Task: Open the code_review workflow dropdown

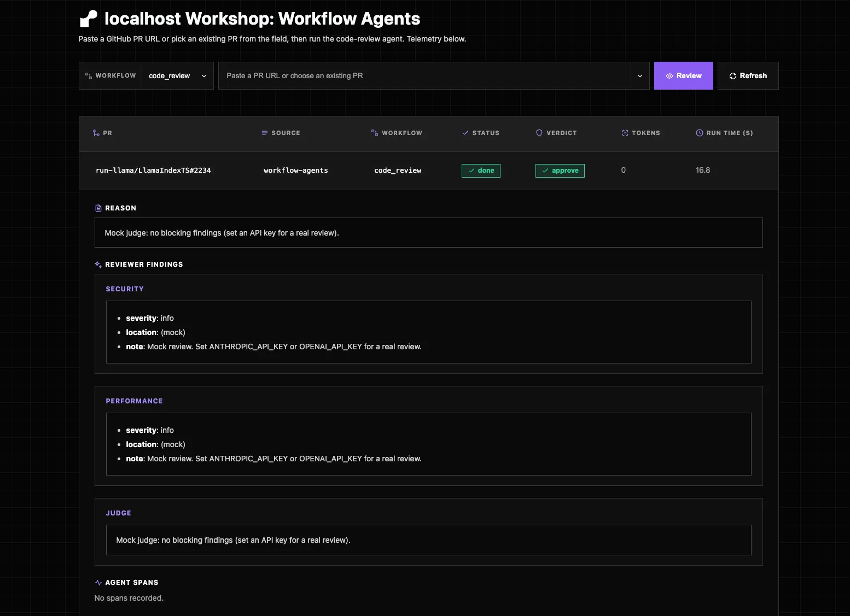Action: click(178, 76)
